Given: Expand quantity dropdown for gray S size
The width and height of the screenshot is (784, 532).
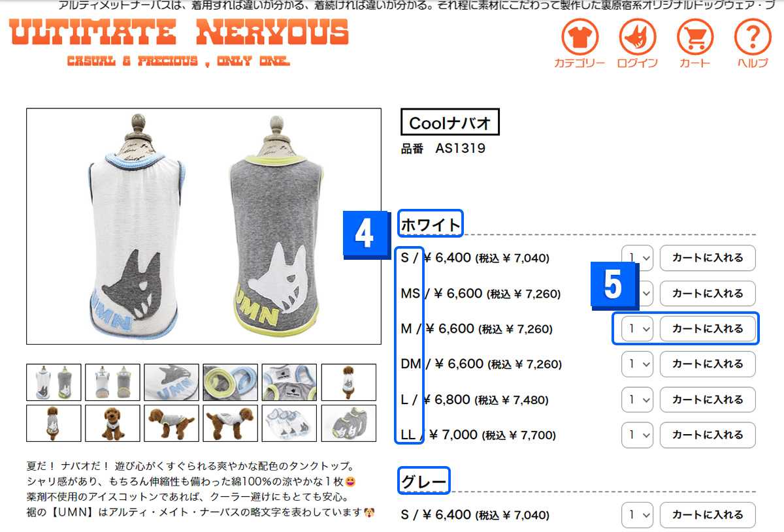Looking at the screenshot, I should (x=637, y=515).
